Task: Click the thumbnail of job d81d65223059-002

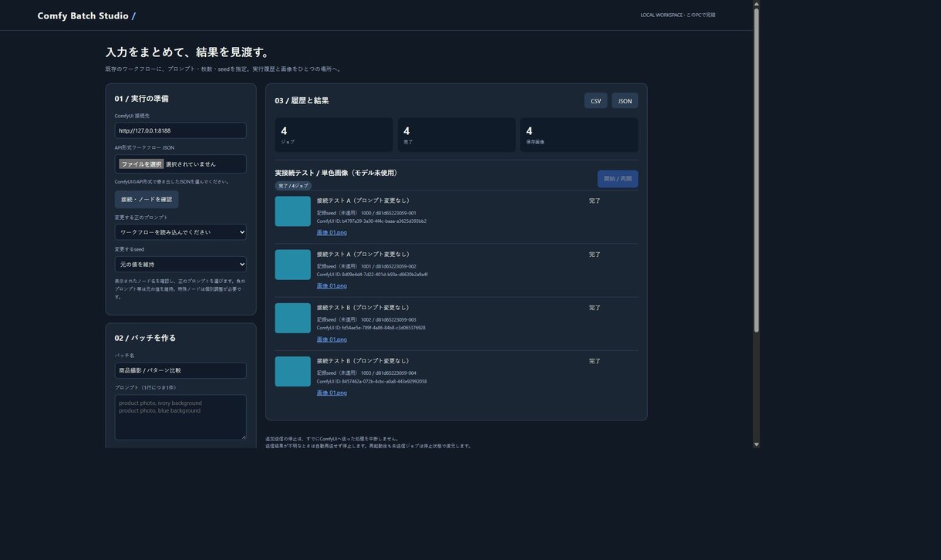Action: tap(293, 265)
